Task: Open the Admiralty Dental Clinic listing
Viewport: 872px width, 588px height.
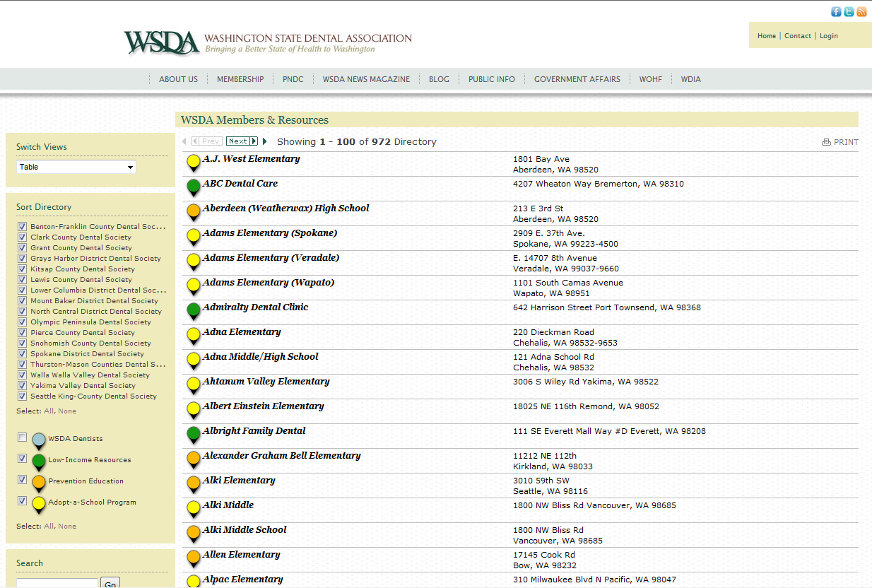Action: (x=255, y=307)
